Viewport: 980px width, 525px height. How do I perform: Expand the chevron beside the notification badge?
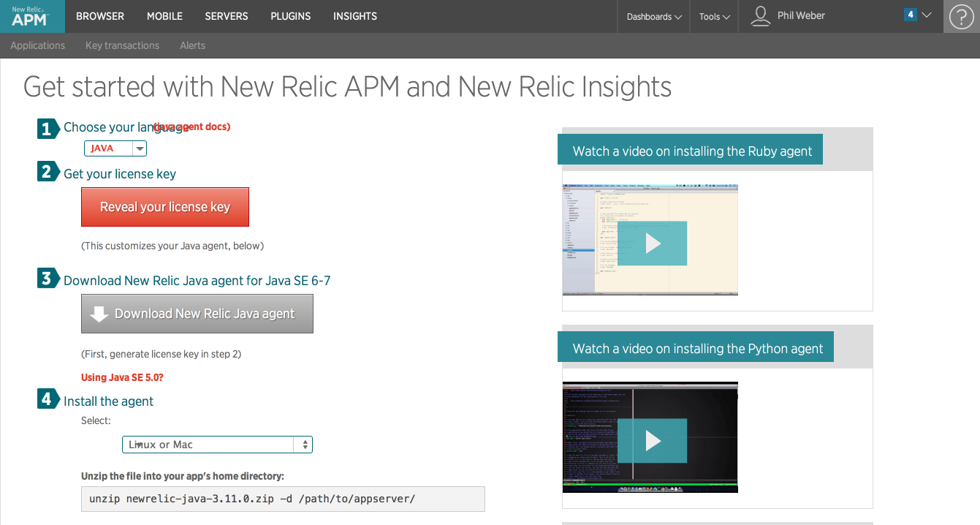click(927, 15)
